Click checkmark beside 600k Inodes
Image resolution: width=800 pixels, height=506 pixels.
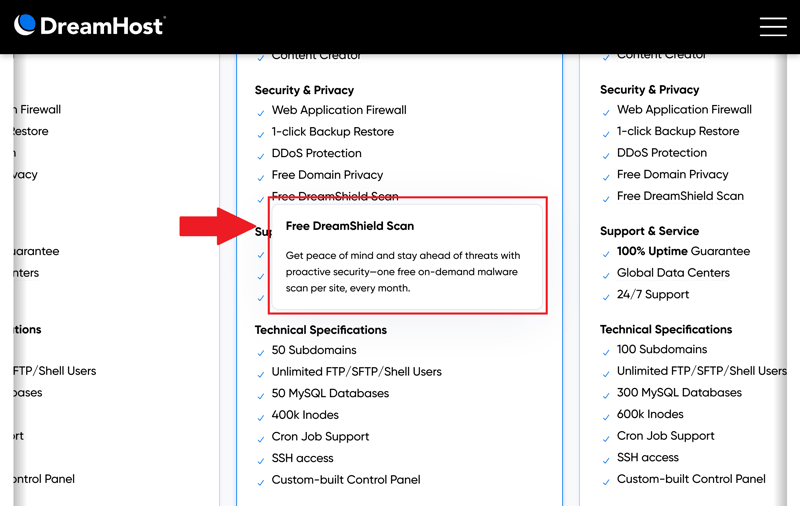point(606,417)
